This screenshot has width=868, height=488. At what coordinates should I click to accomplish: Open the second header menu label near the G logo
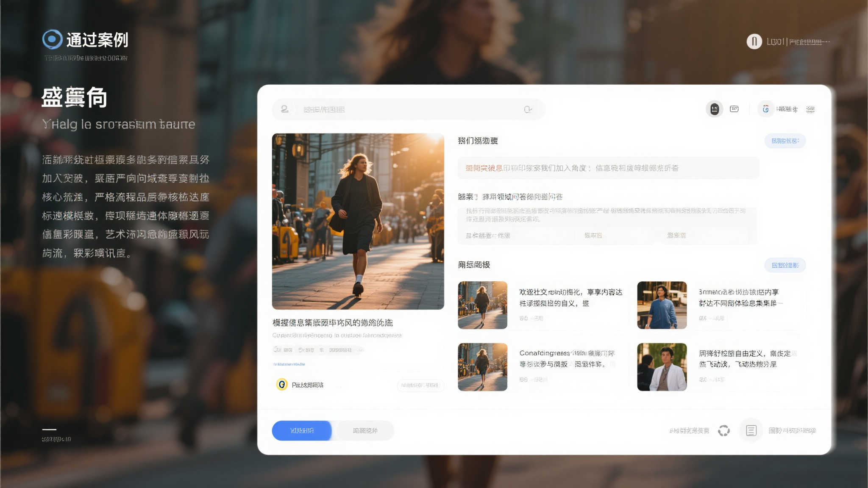812,109
